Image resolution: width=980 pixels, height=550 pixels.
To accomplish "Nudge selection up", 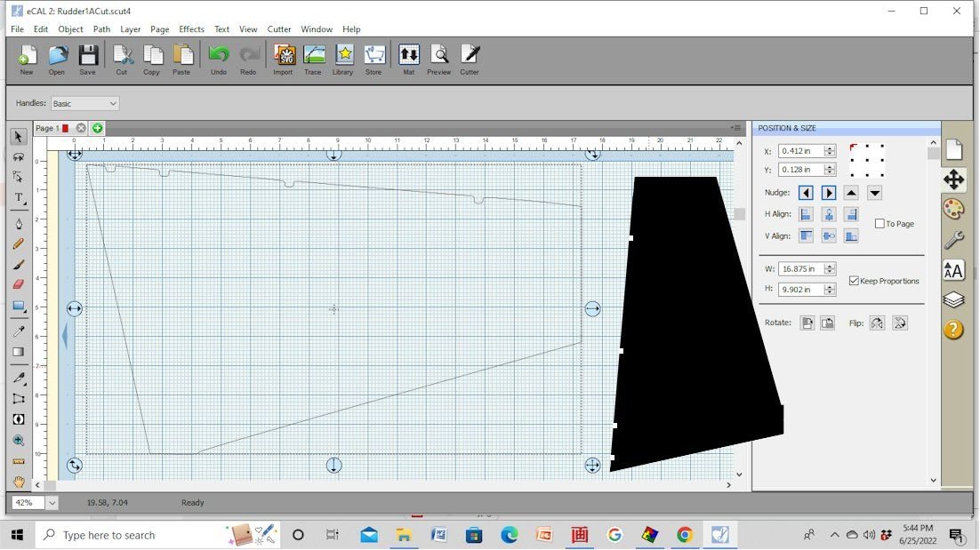I will [x=851, y=193].
